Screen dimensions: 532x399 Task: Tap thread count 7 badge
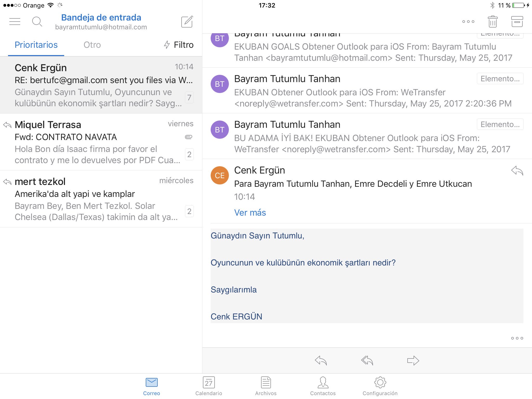click(189, 98)
